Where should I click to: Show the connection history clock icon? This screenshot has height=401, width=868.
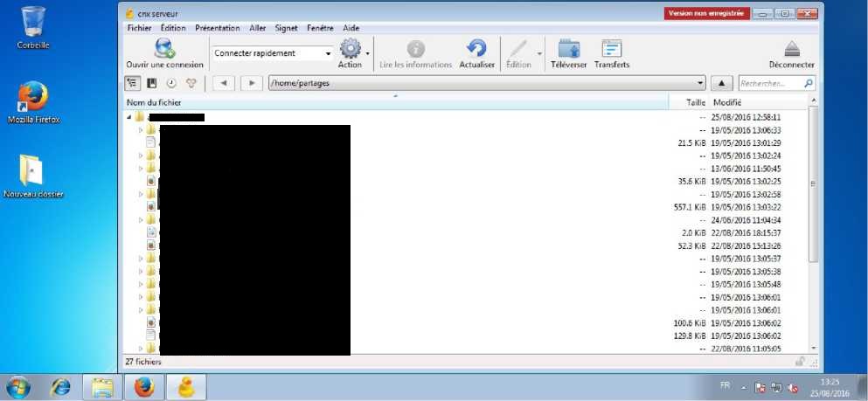pyautogui.click(x=171, y=83)
